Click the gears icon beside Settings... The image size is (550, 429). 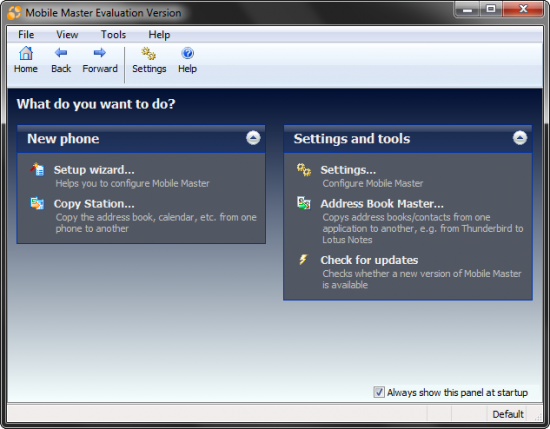coord(304,170)
